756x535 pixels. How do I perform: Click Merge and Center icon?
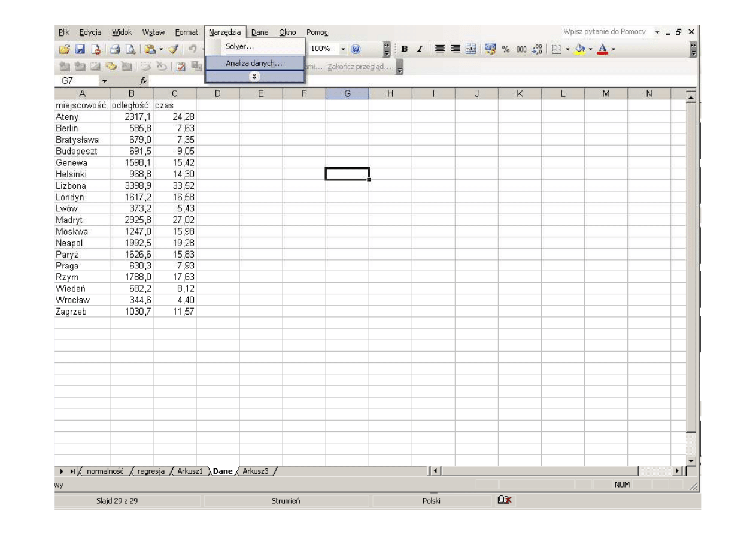[470, 48]
